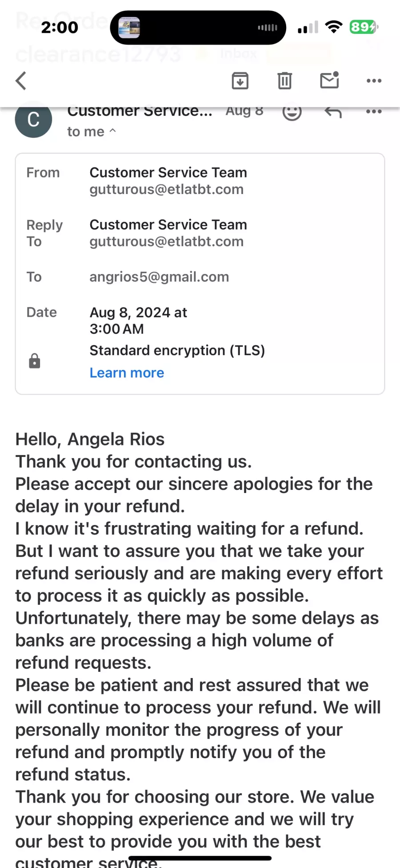Tap recipient address angrios5@gmail.com
The height and width of the screenshot is (868, 400).
(159, 277)
